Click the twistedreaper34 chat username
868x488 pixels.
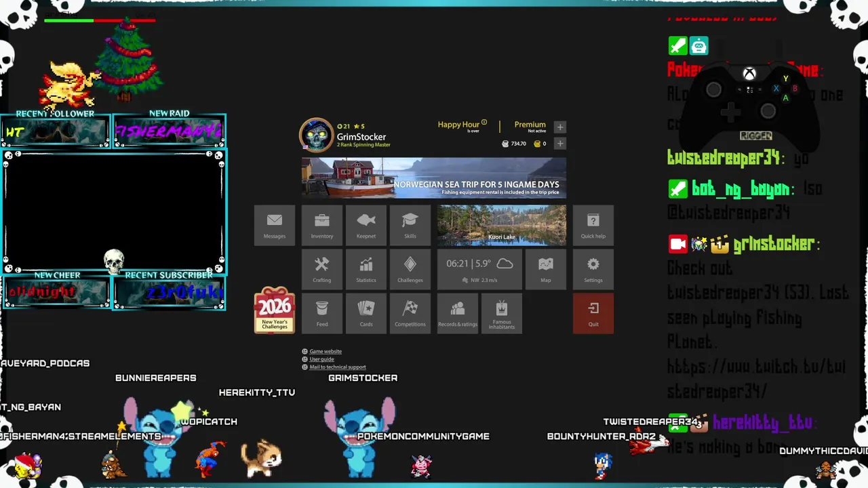724,159
